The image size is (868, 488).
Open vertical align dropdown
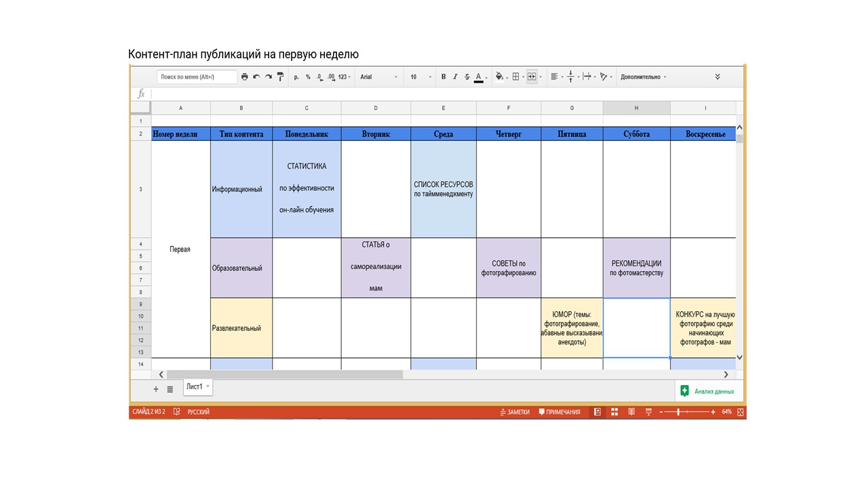[x=572, y=77]
